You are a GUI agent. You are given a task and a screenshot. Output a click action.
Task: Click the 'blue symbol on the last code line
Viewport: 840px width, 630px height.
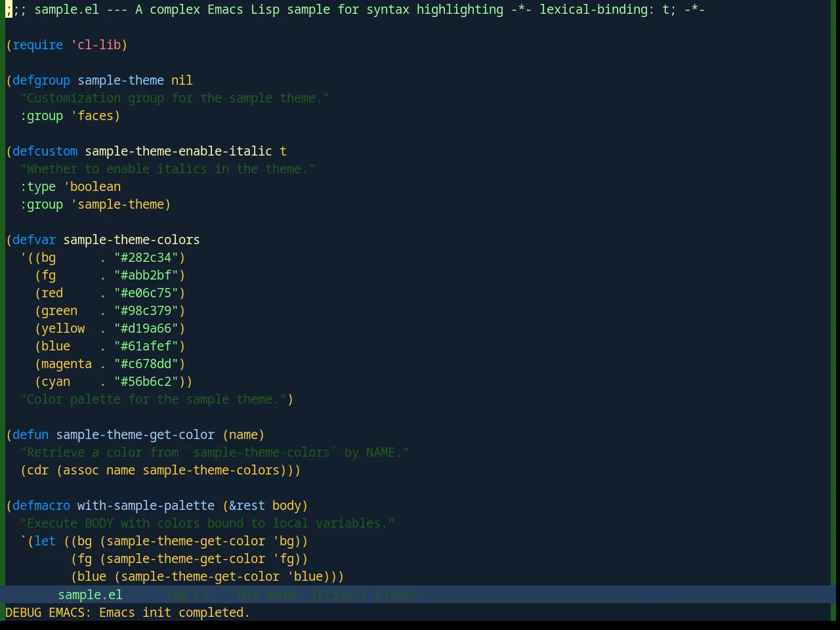(x=305, y=576)
